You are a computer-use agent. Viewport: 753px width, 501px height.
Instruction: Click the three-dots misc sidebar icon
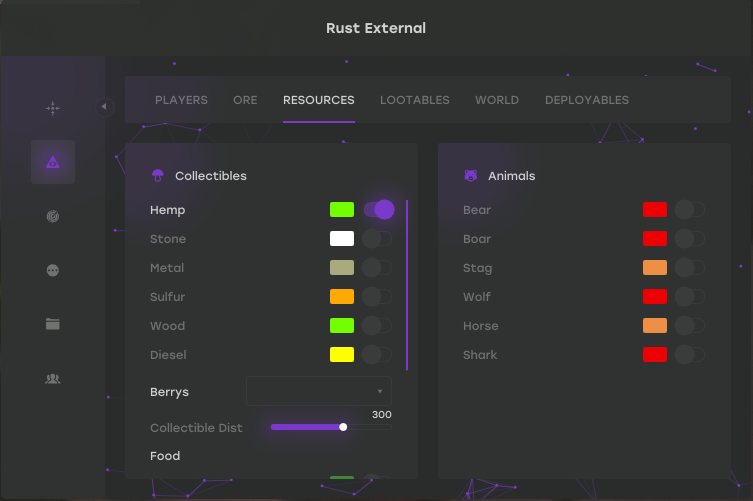coord(53,270)
